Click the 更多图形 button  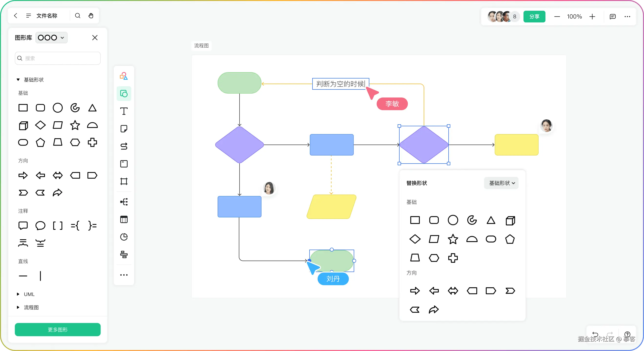pos(58,330)
